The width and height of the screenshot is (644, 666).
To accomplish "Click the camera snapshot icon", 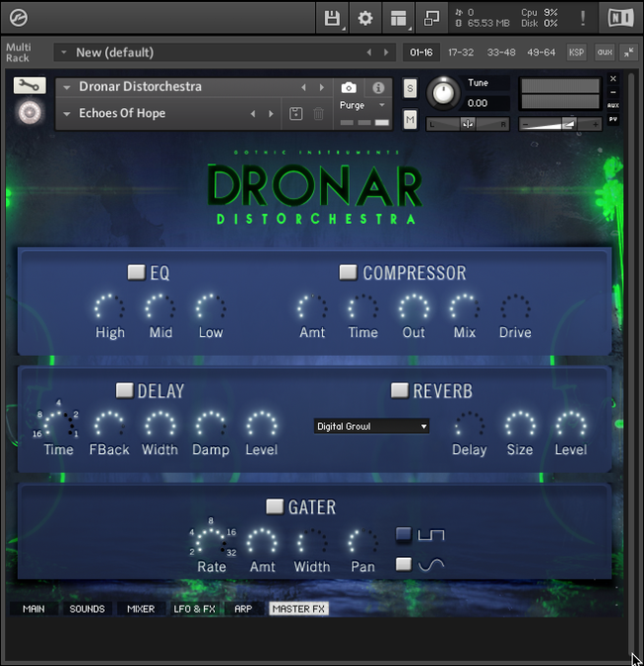I will (349, 88).
